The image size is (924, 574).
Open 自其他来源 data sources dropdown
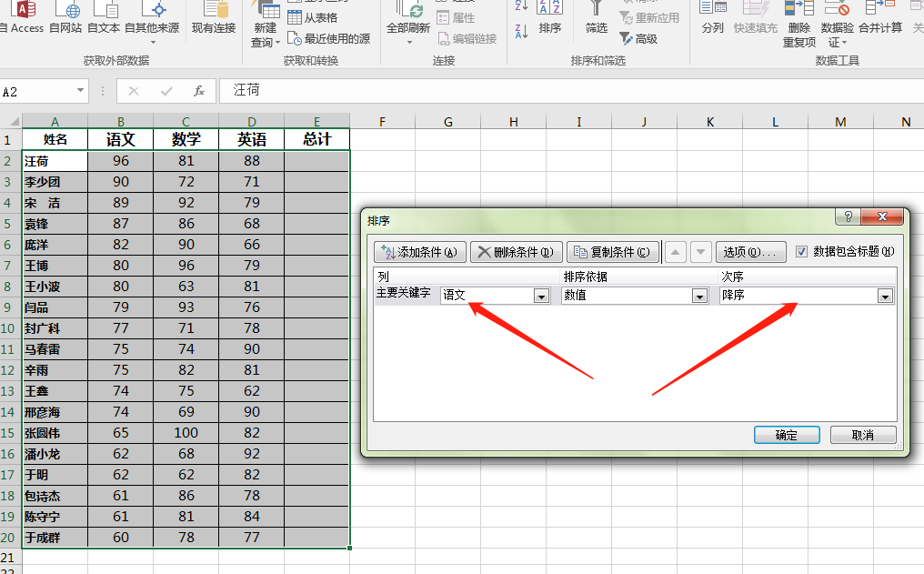[152, 24]
